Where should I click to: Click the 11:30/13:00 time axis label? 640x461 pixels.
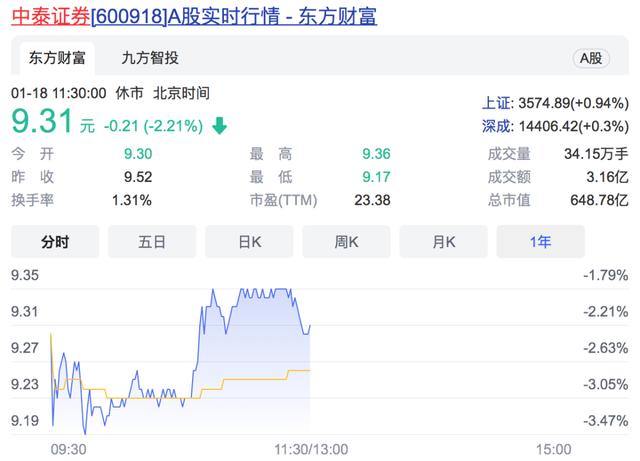click(x=311, y=450)
